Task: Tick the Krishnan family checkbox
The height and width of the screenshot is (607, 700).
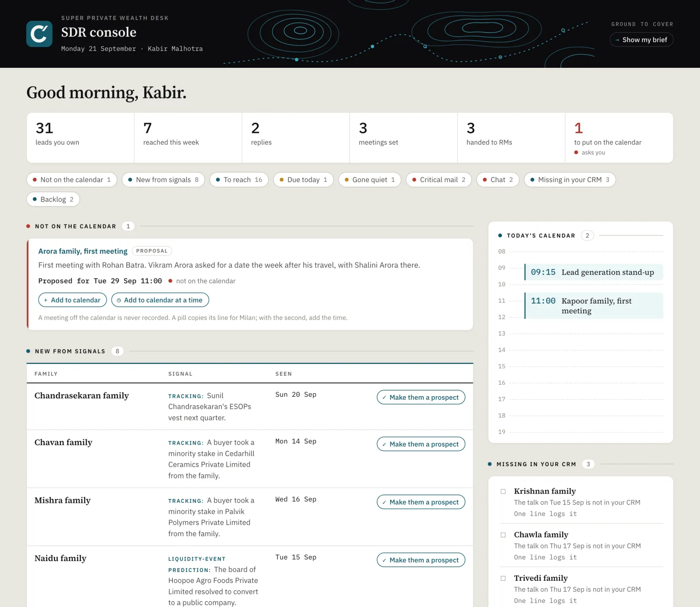Action: point(503,492)
